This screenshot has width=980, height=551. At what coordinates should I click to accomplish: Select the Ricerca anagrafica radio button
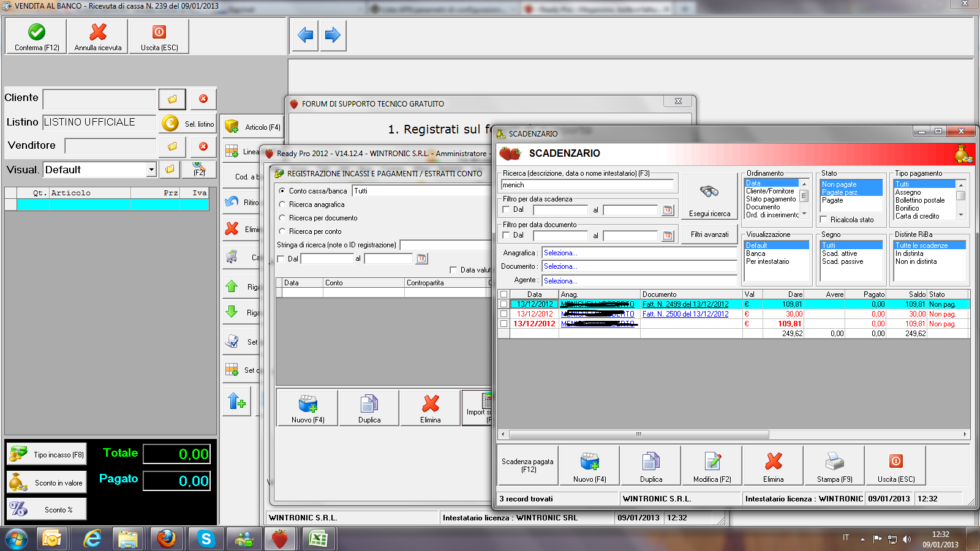coord(282,204)
